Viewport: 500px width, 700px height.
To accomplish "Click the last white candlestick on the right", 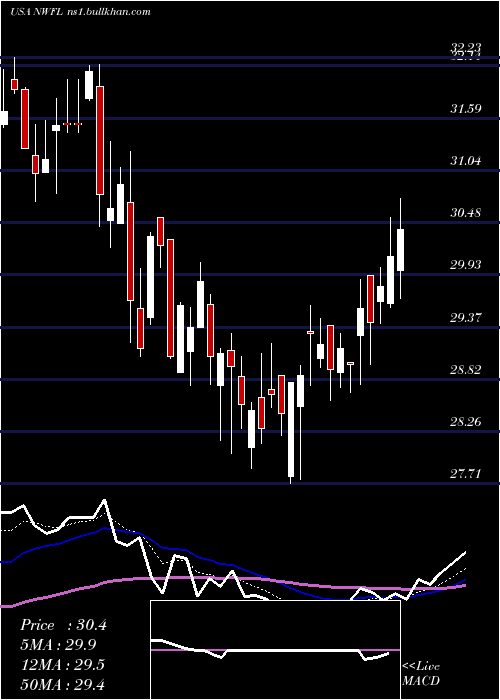I will (400, 250).
